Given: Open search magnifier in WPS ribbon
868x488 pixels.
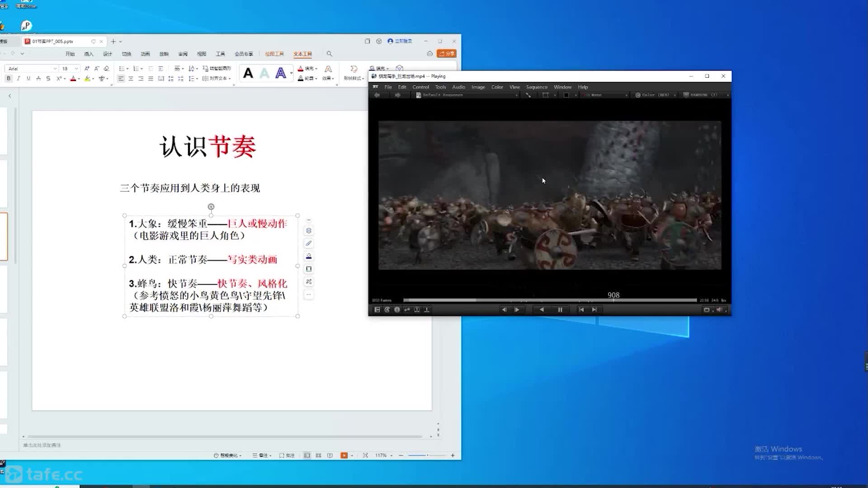Looking at the screenshot, I should (329, 54).
